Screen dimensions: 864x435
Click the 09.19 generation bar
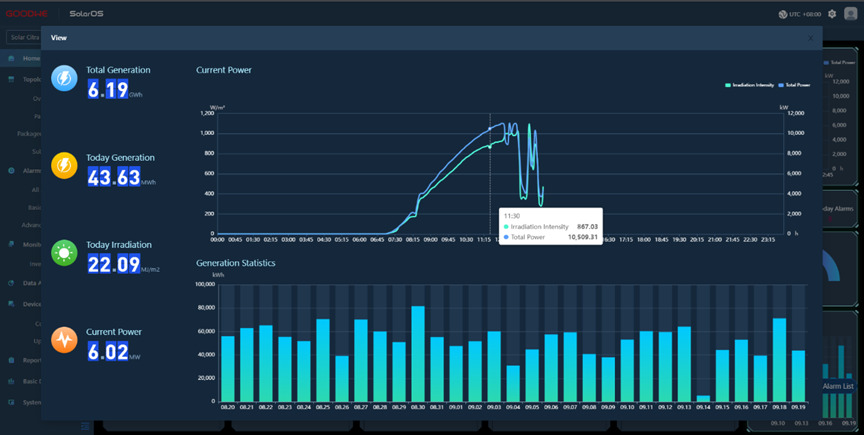798,376
